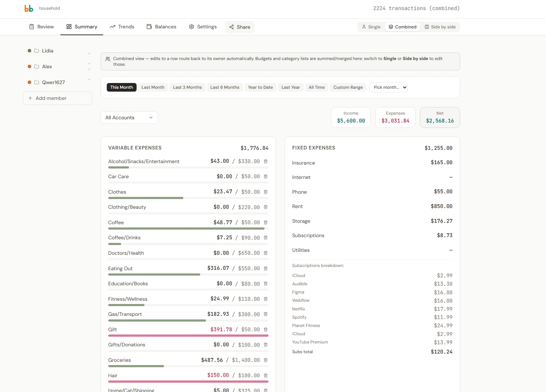Go to the Trends tab
The image size is (546, 392).
122,27
